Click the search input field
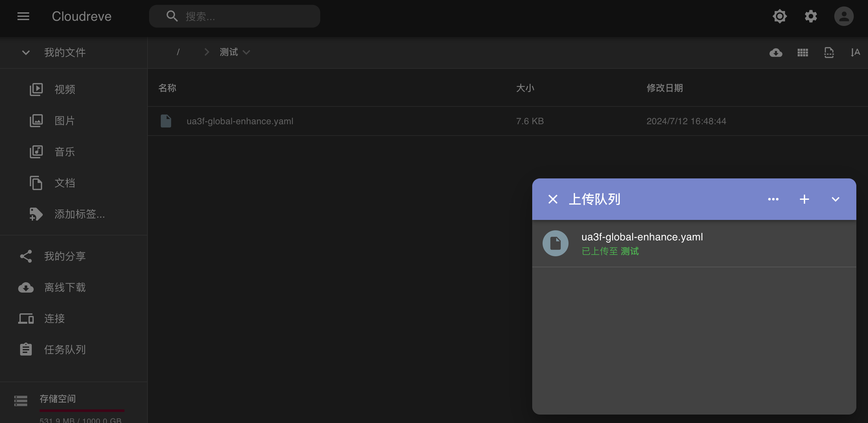Screen dimensions: 868x423 235,16
